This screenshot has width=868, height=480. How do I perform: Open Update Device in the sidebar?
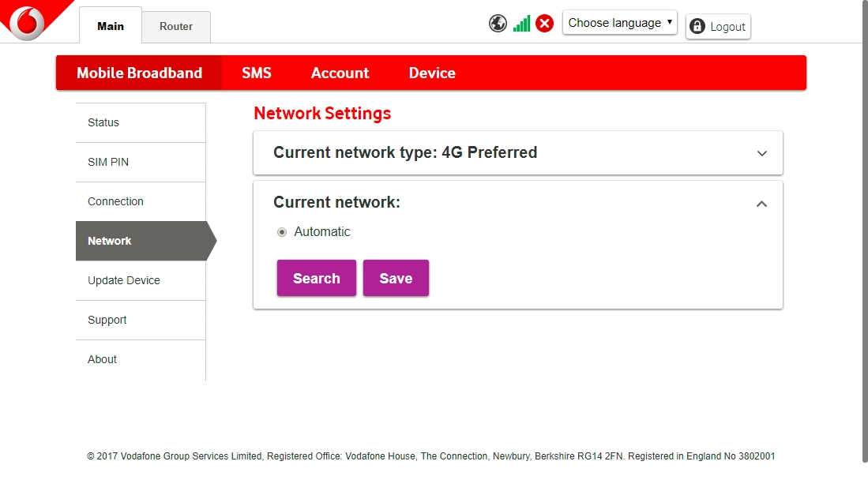pos(124,280)
